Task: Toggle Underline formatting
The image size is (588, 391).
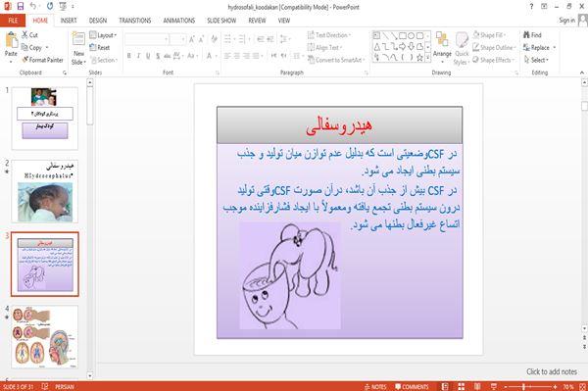Action: [148, 56]
